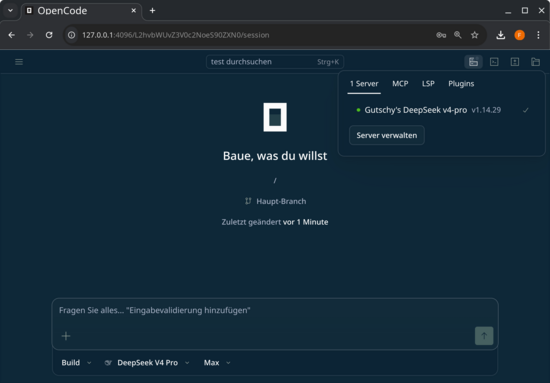Open the site information icon in address bar
The height and width of the screenshot is (383, 550).
click(72, 35)
